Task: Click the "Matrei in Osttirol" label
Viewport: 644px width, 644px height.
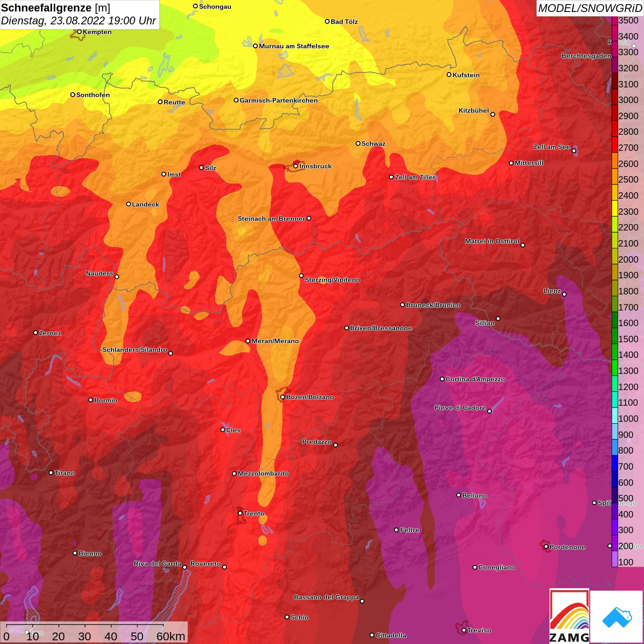Action: 492,241
